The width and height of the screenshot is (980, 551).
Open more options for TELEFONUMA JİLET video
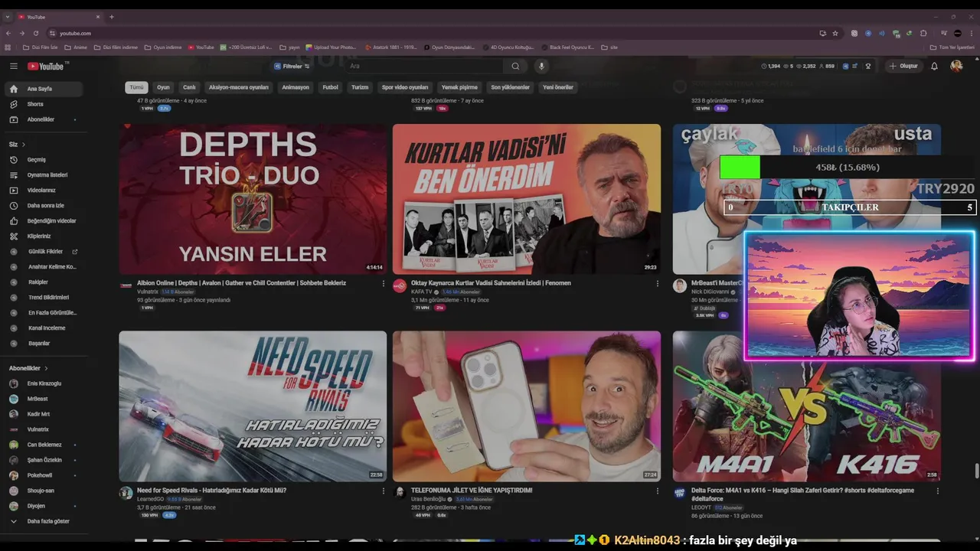(657, 491)
